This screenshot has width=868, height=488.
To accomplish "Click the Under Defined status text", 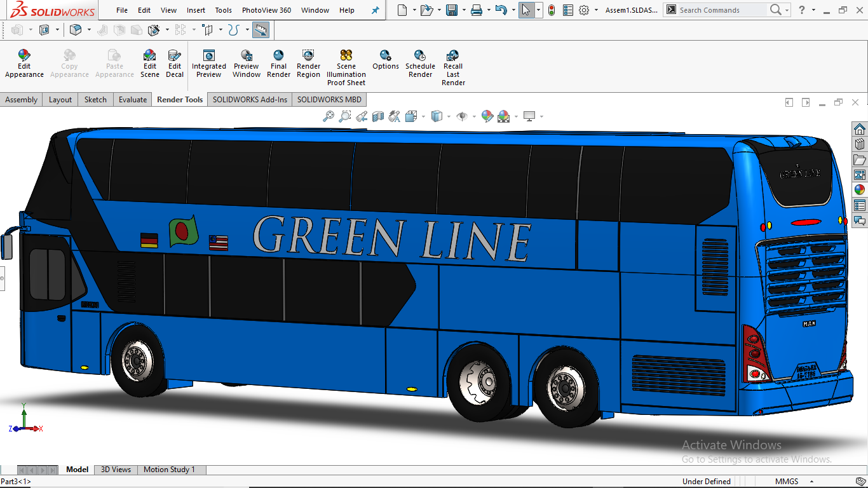I will pyautogui.click(x=707, y=482).
